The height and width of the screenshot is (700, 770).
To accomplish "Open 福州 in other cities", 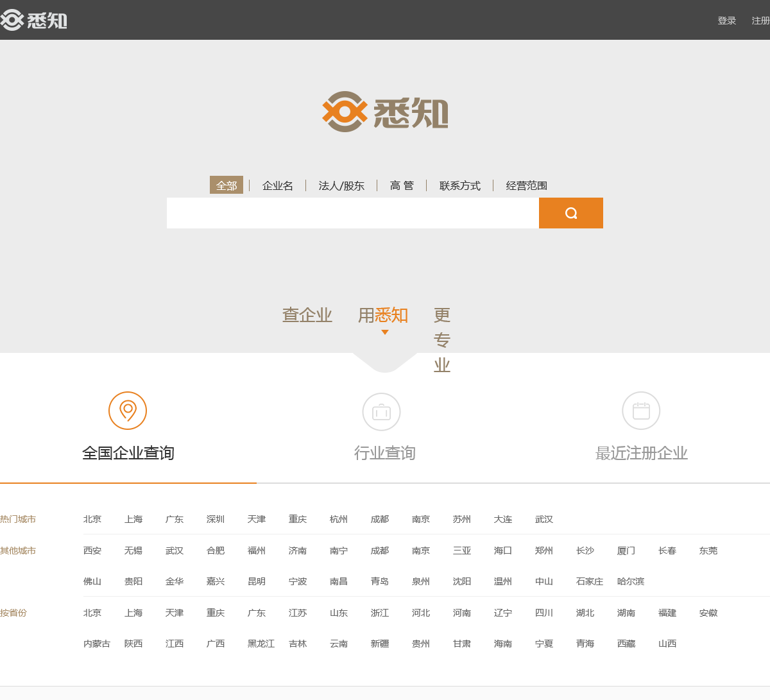I will (257, 551).
